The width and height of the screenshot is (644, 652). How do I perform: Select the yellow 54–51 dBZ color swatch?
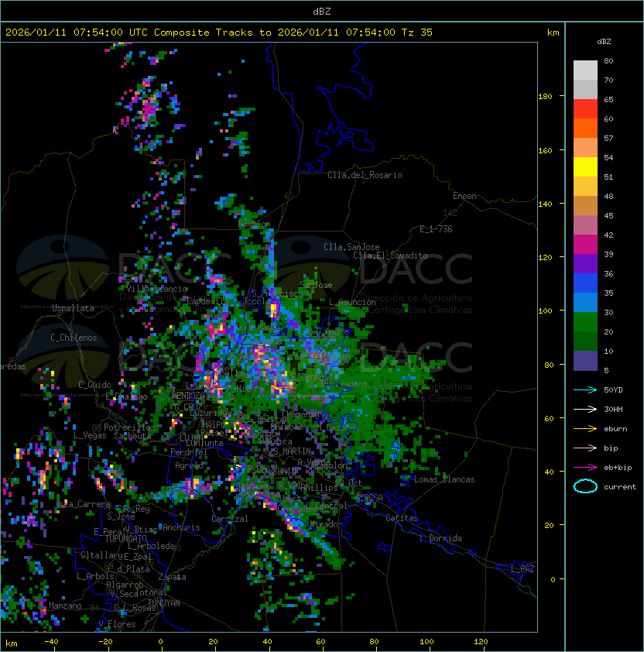[x=585, y=167]
